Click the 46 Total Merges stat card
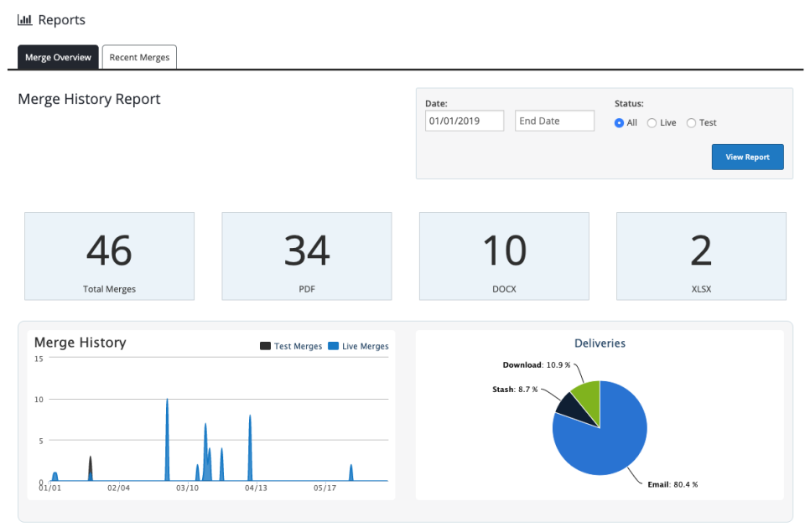 click(109, 256)
